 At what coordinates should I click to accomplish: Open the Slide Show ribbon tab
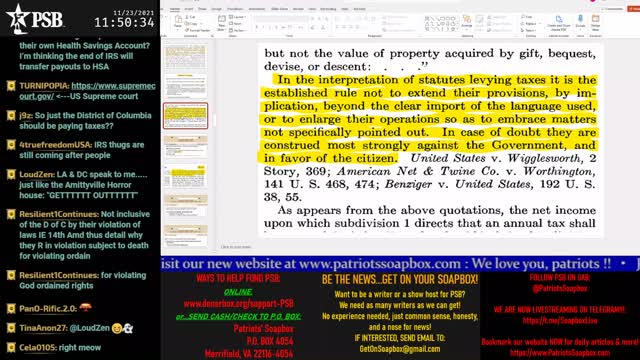pos(279,9)
